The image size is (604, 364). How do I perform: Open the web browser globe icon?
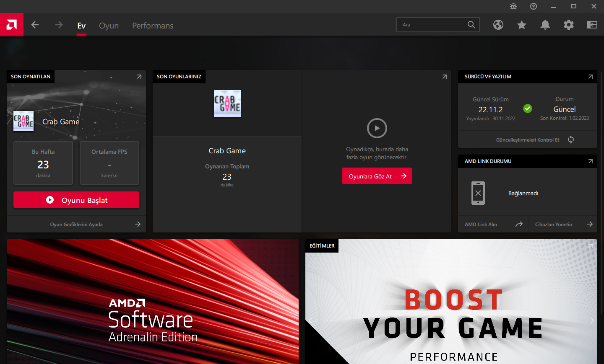(498, 25)
